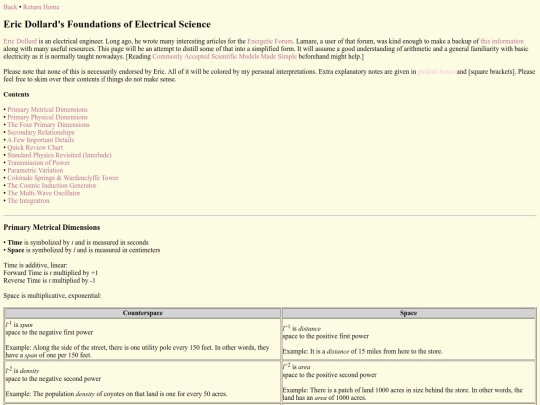Jump to Primary Physical Dimensions
This screenshot has width=540, height=405.
48,117
